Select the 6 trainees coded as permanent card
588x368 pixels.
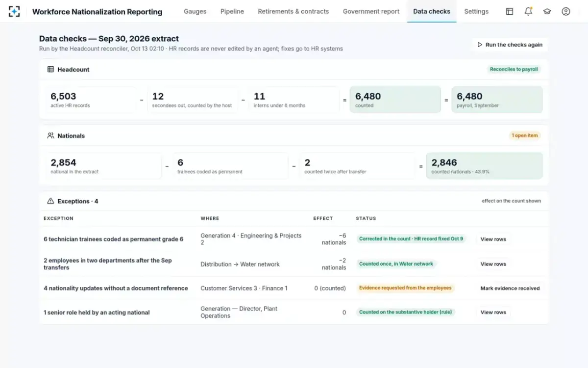click(230, 166)
